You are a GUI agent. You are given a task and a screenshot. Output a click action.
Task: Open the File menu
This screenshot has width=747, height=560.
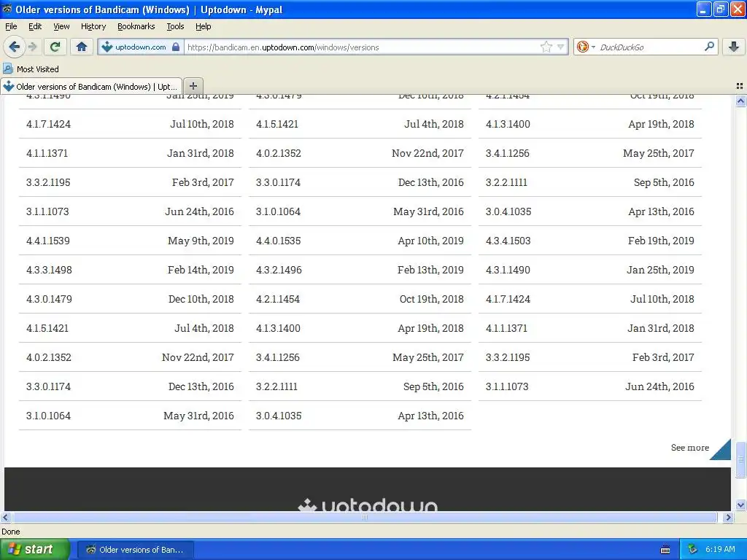click(x=11, y=26)
